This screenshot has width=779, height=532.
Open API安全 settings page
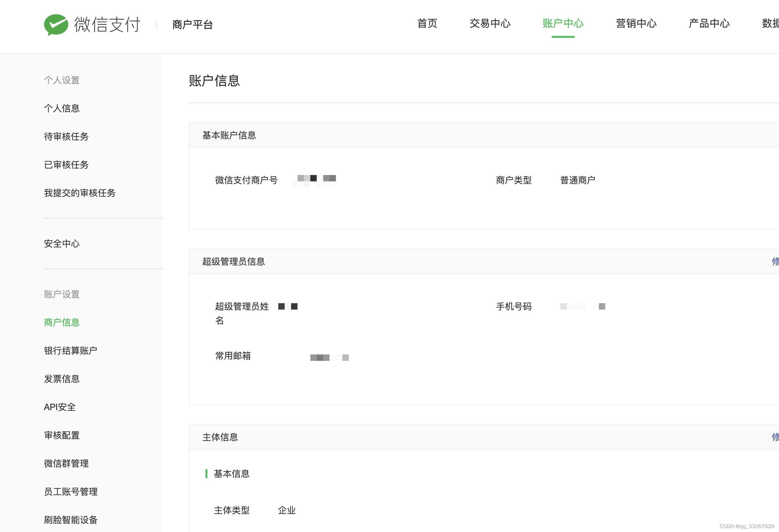60,407
